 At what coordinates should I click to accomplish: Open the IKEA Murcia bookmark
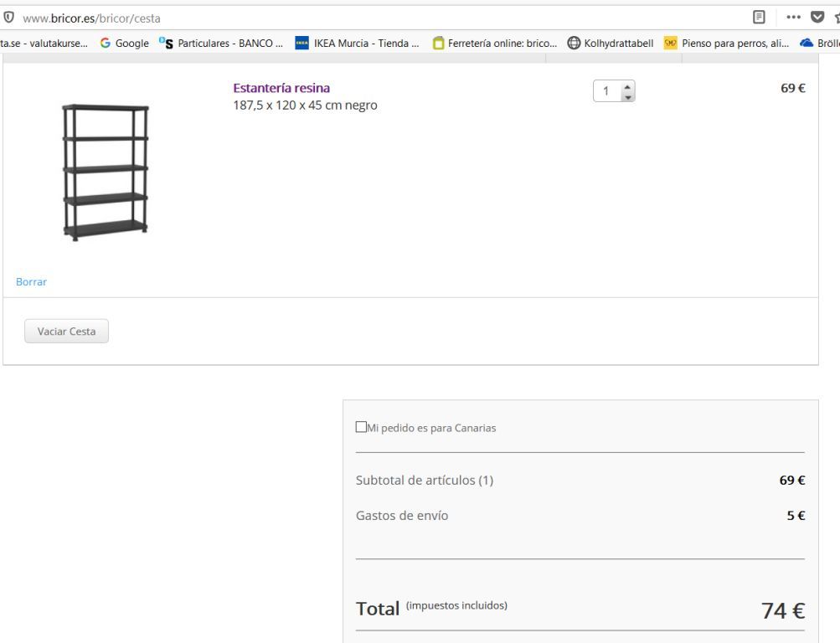[358, 44]
